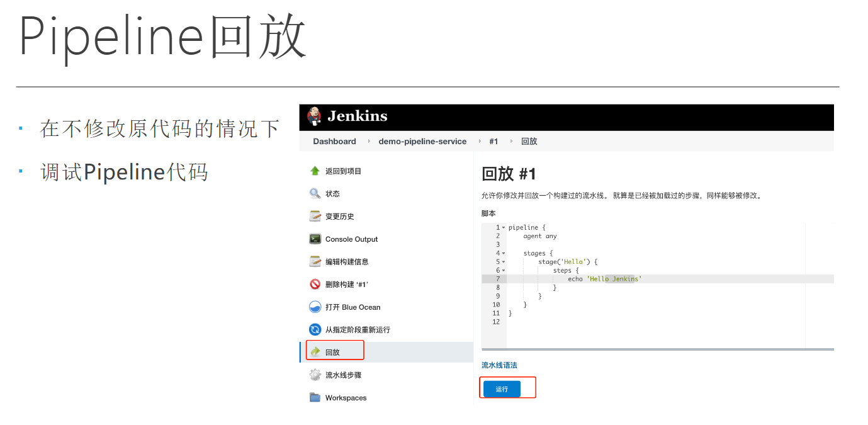Viewport: 868px width, 425px height.
Task: Click the folder icon beside Workspaces
Action: click(x=315, y=397)
